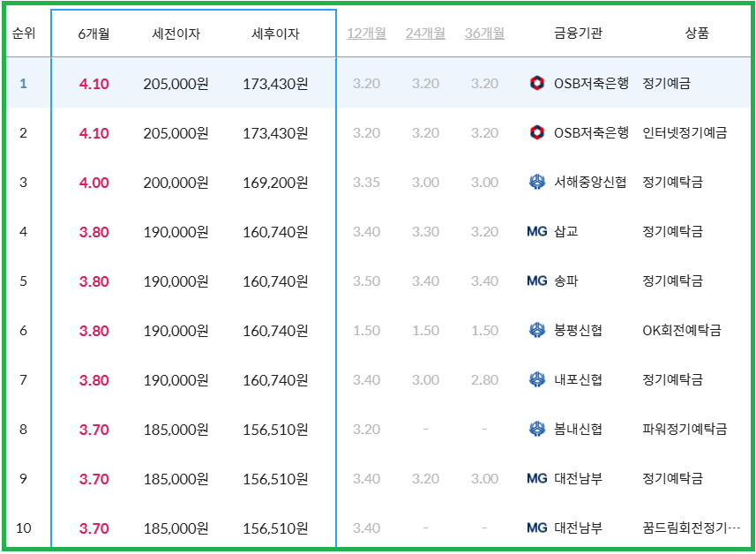This screenshot has width=756, height=554.
Task: Sort by the 12개월 column header
Action: tap(366, 34)
